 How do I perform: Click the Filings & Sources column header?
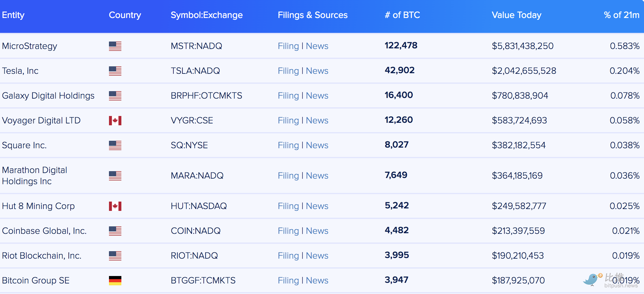click(312, 15)
